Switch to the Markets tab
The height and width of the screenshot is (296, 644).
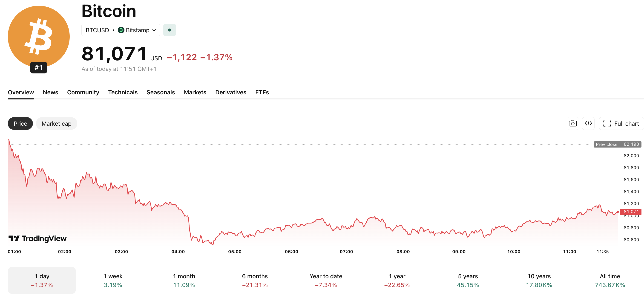(195, 92)
